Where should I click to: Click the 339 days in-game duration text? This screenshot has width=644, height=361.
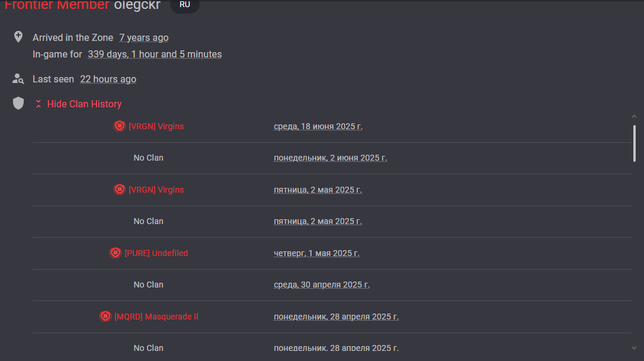point(155,55)
